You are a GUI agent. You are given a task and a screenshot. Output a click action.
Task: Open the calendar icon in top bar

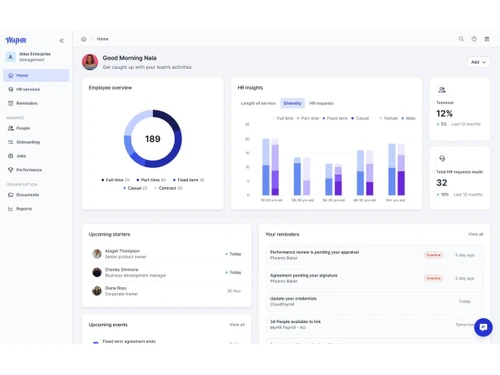pyautogui.click(x=487, y=39)
